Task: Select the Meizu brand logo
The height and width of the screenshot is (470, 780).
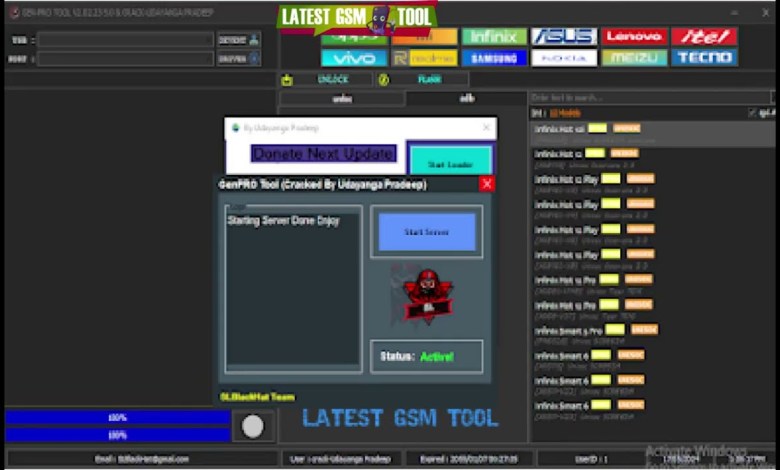Action: click(634, 58)
